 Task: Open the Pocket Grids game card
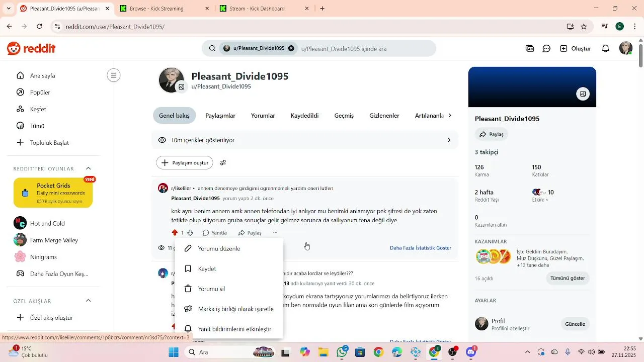(x=53, y=193)
